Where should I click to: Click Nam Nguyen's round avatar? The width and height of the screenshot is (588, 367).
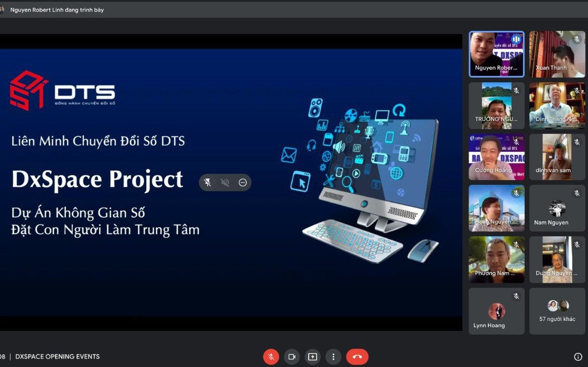[557, 208]
